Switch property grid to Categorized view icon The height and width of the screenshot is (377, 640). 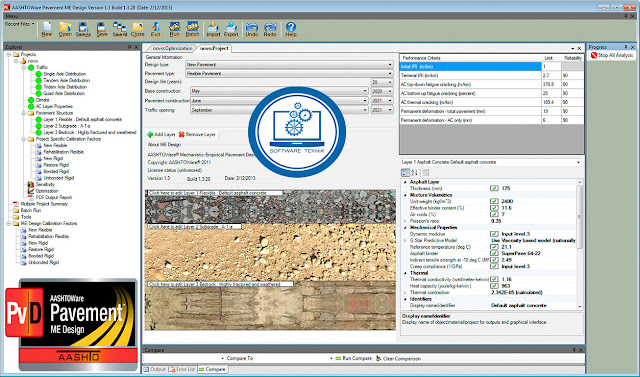[405, 173]
